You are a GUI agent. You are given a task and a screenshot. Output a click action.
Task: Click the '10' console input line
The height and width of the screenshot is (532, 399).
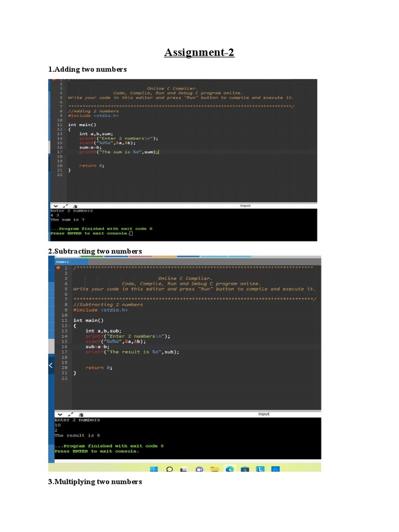[x=58, y=425]
